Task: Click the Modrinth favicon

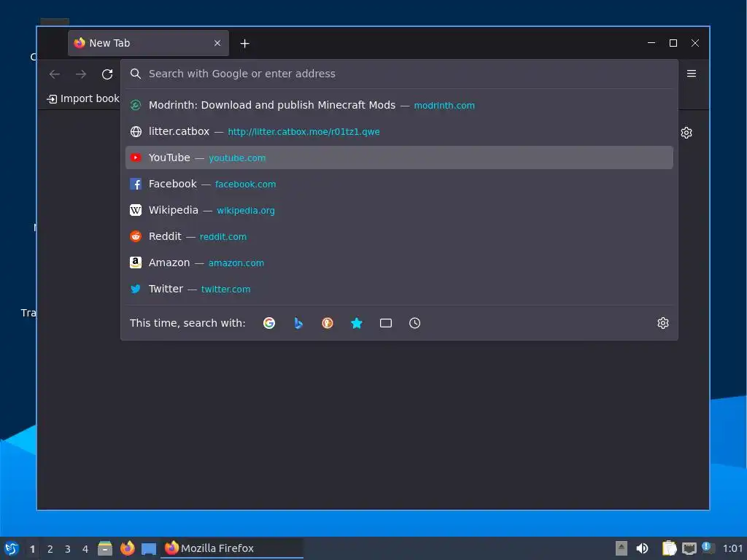Action: point(136,105)
